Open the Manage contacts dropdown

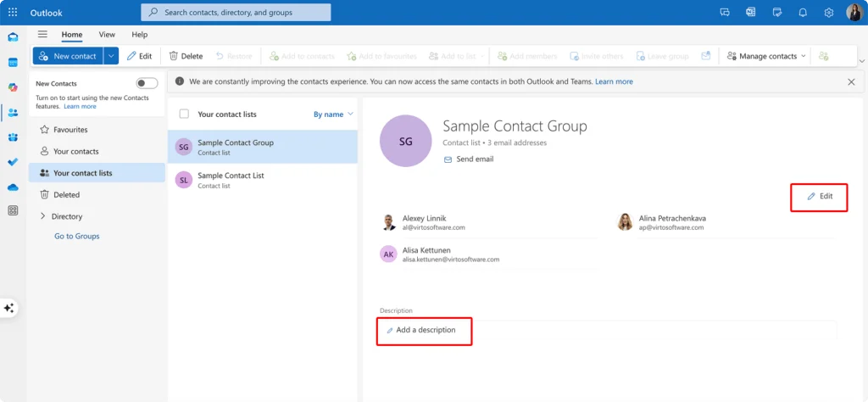(765, 56)
